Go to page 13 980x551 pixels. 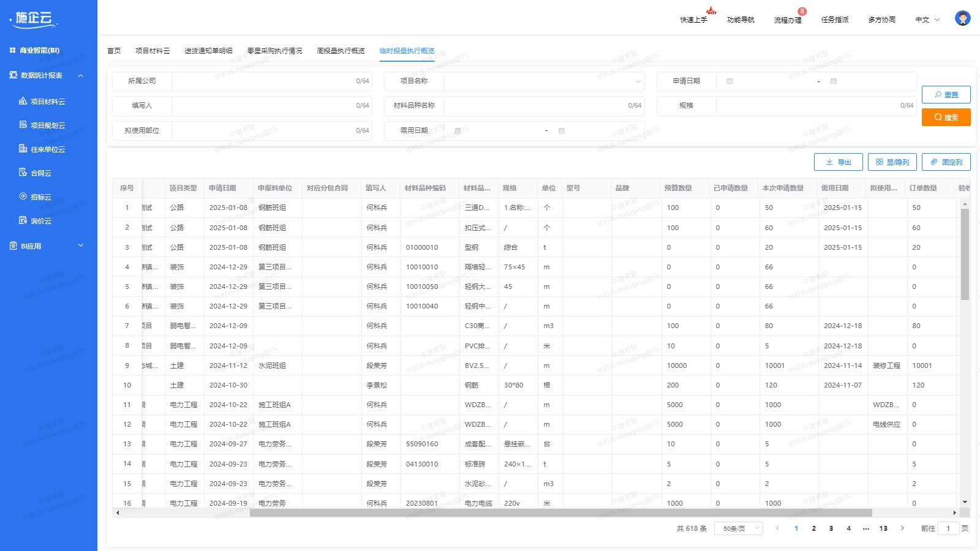tap(883, 528)
